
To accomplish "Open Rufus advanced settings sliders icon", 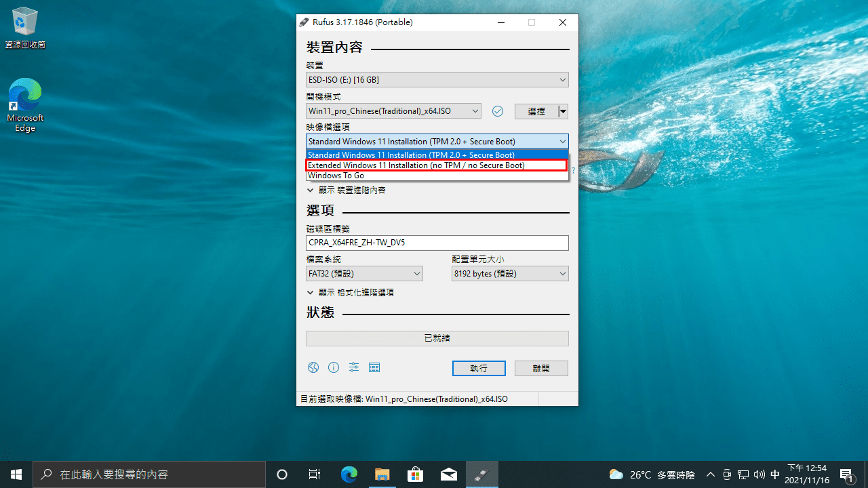I will 353,367.
